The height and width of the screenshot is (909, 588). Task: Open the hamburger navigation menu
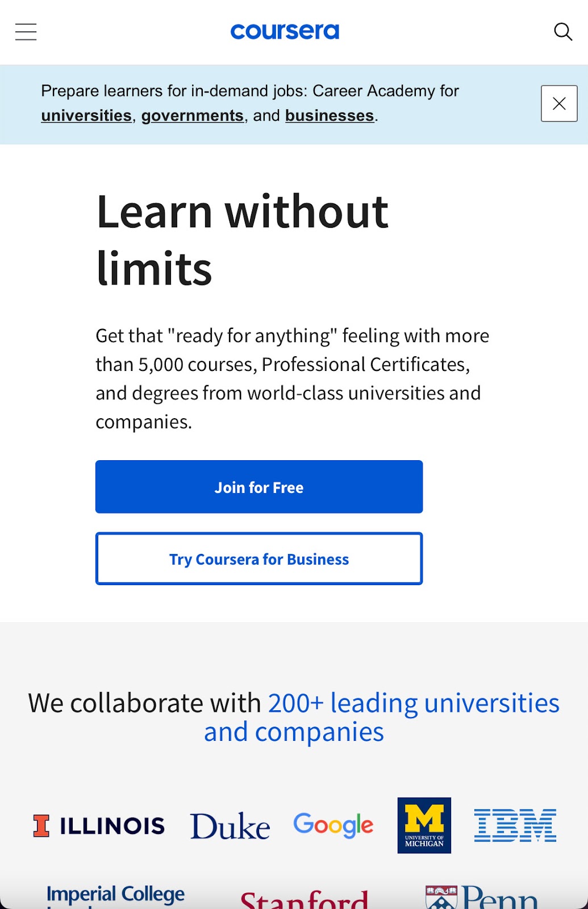(26, 32)
